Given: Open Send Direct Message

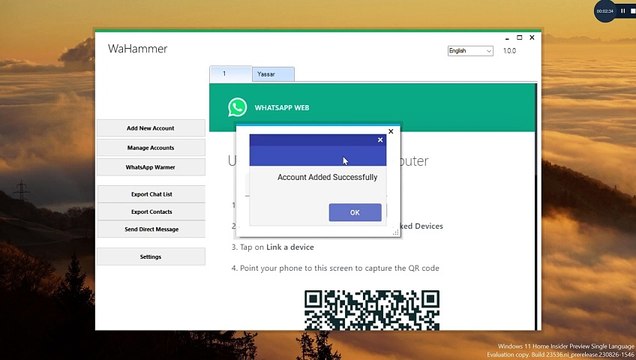Looking at the screenshot, I should (151, 229).
